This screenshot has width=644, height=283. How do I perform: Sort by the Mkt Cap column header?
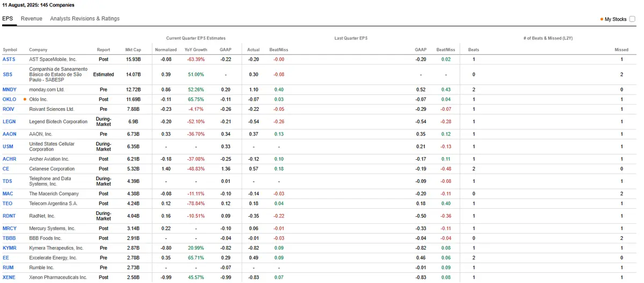133,50
